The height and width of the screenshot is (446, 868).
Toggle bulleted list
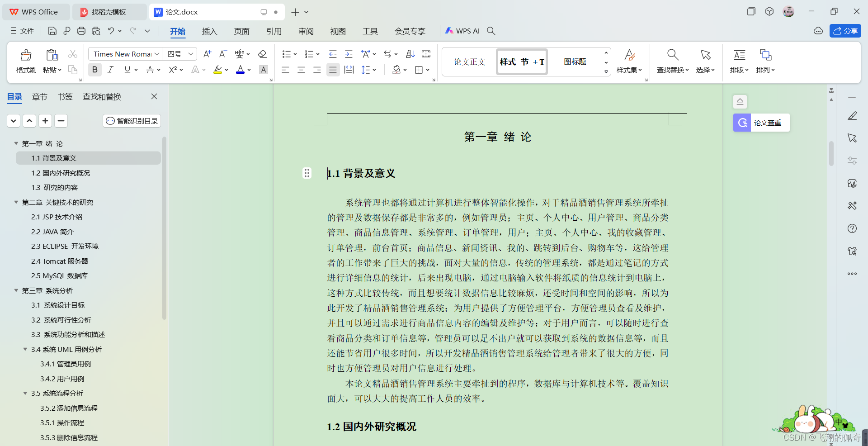pyautogui.click(x=286, y=54)
